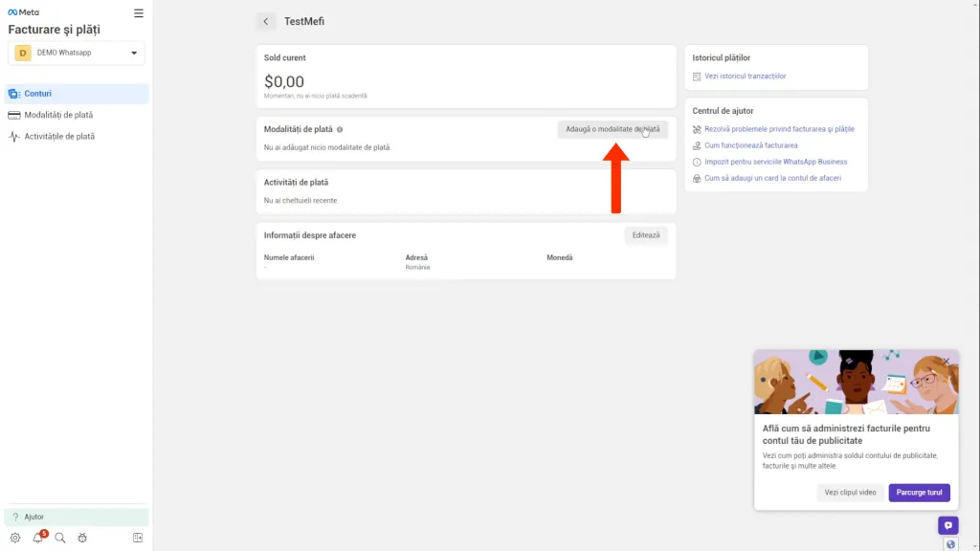Click the transaction history list icon
Viewport: 980px width, 551px height.
tap(697, 77)
